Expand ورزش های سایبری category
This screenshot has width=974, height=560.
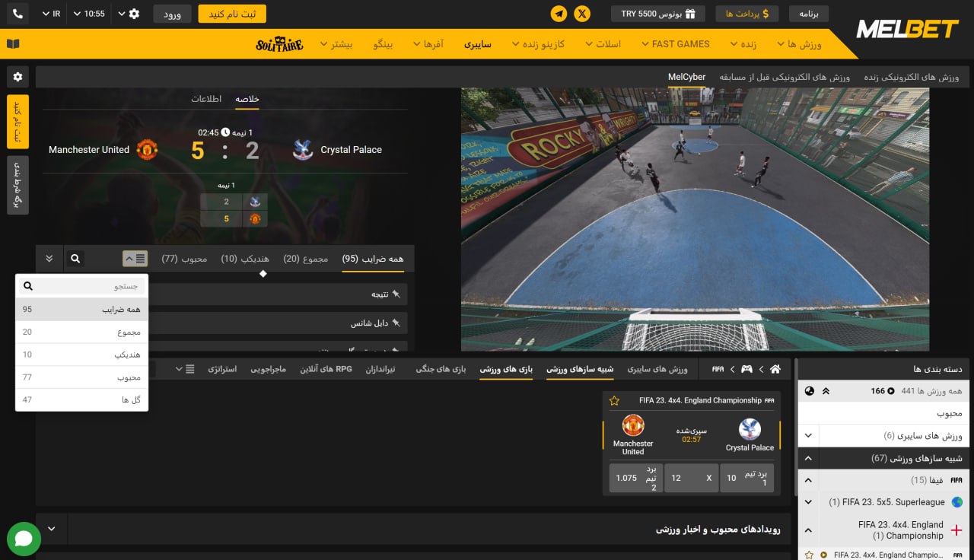pos(808,436)
